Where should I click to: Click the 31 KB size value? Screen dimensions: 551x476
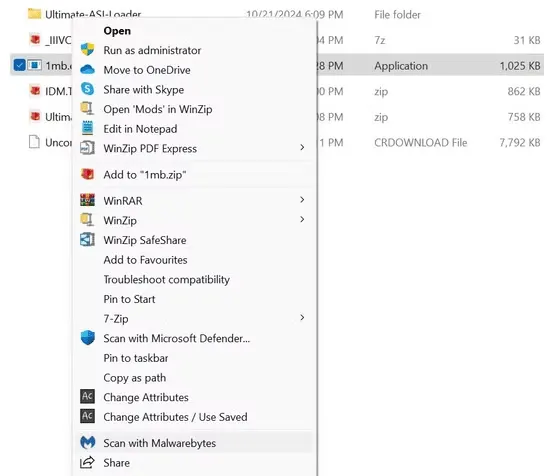(x=527, y=40)
